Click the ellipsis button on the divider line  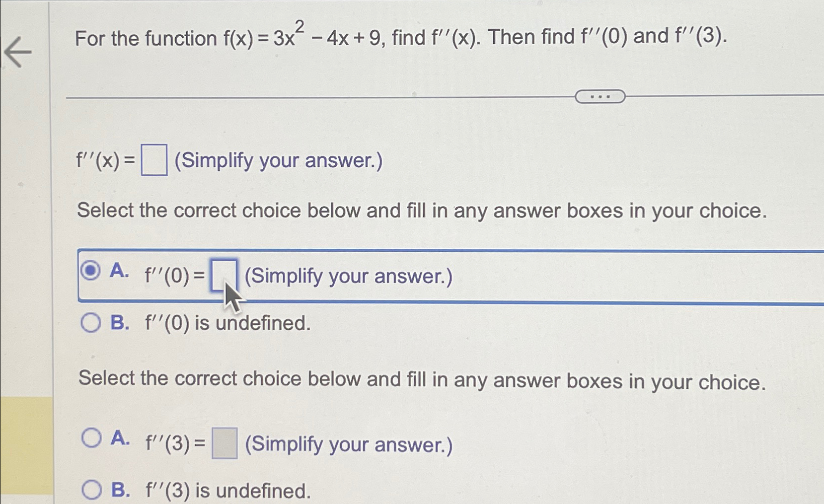pos(600,96)
